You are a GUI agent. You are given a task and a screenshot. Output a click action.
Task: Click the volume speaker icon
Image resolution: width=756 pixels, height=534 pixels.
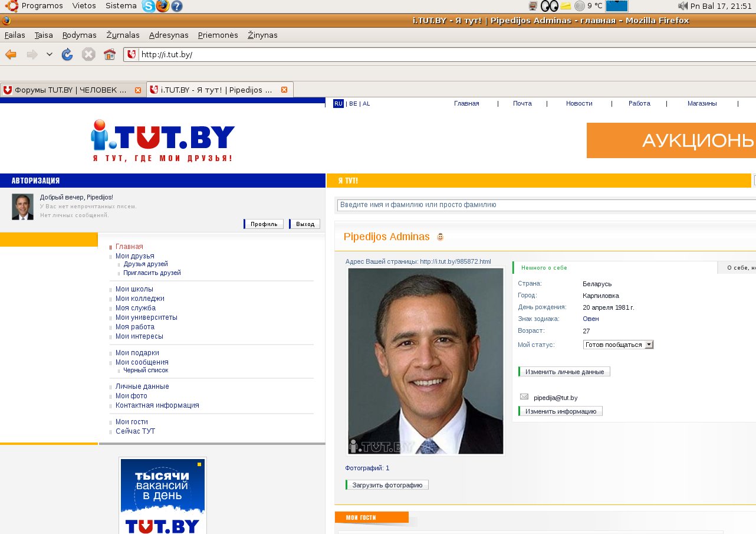point(683,6)
